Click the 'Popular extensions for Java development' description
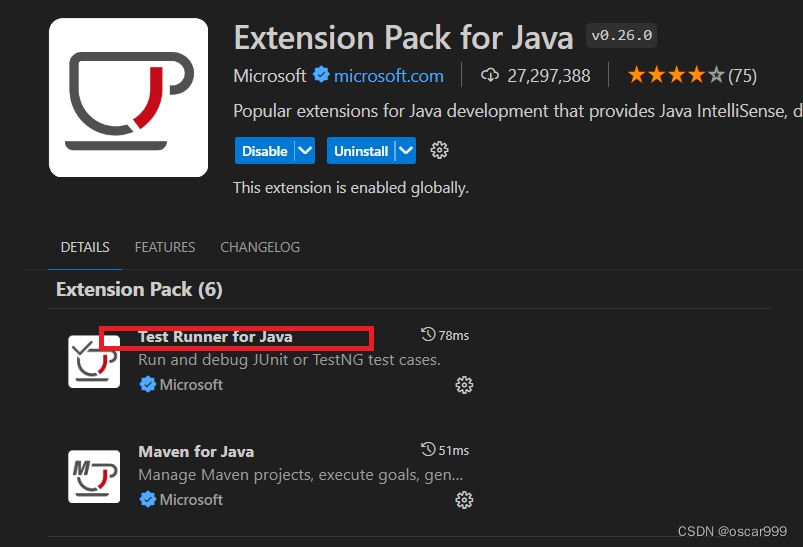Screen dimensions: 803x547 coord(518,111)
